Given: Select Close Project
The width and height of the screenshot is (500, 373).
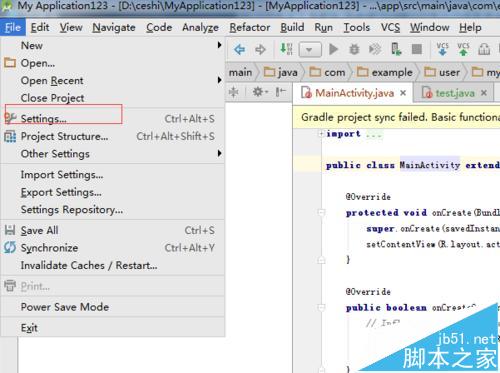Looking at the screenshot, I should pos(113,98).
